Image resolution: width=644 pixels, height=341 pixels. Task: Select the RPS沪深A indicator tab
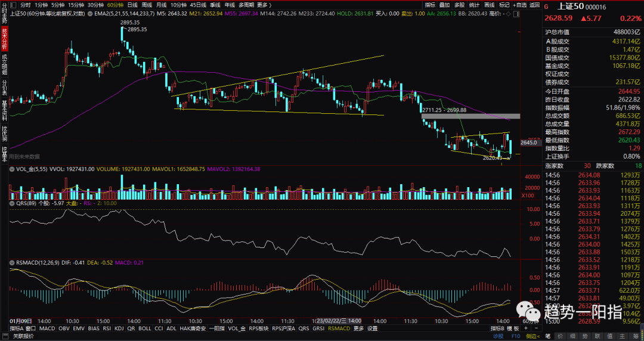coord(283,328)
